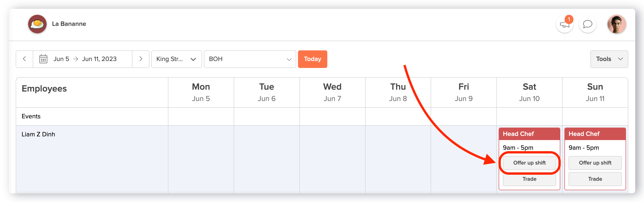
Task: Click the La Bananne egg logo
Action: 38,24
